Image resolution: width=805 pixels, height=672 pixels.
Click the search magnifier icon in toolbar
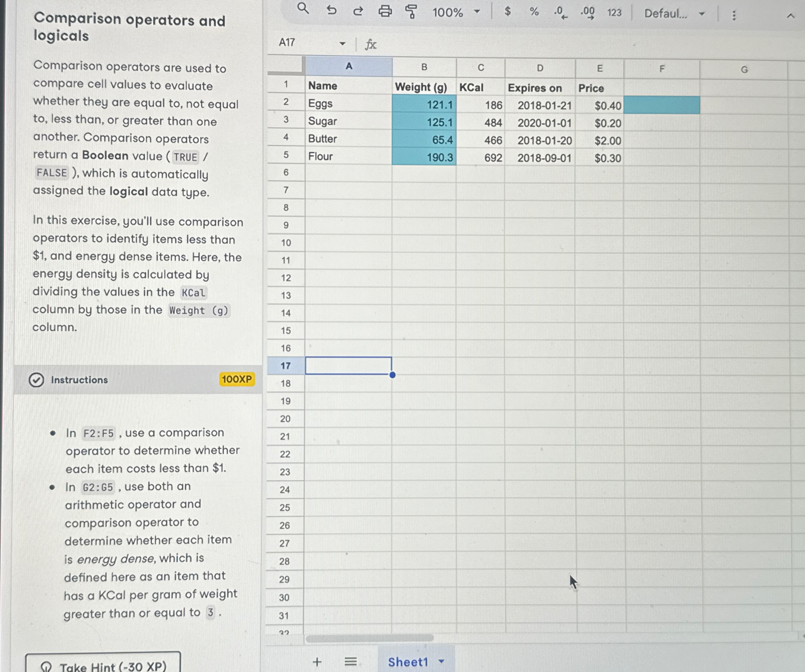tap(303, 8)
